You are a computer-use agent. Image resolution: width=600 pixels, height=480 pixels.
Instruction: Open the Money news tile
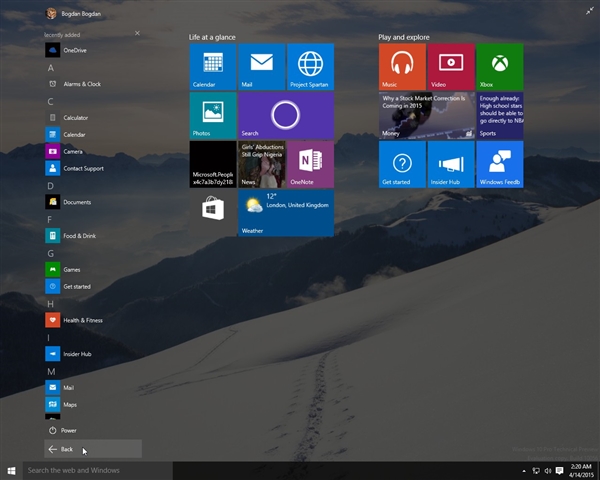point(426,115)
